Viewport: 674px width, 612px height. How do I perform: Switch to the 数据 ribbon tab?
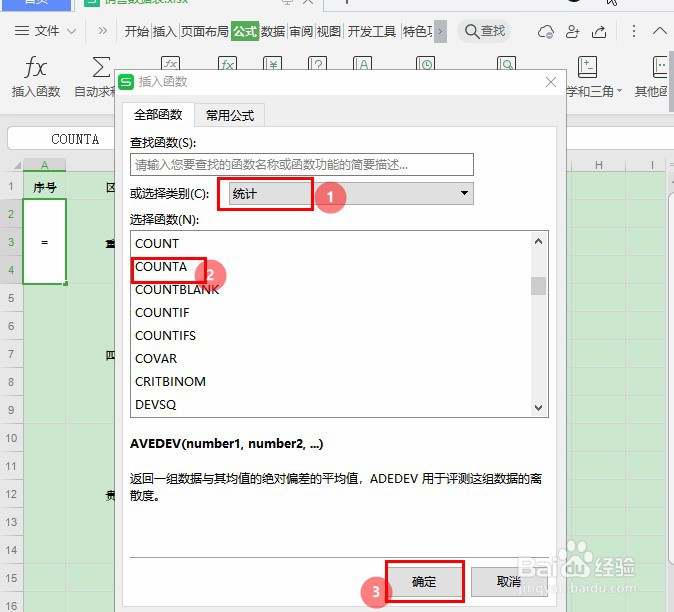(x=273, y=31)
